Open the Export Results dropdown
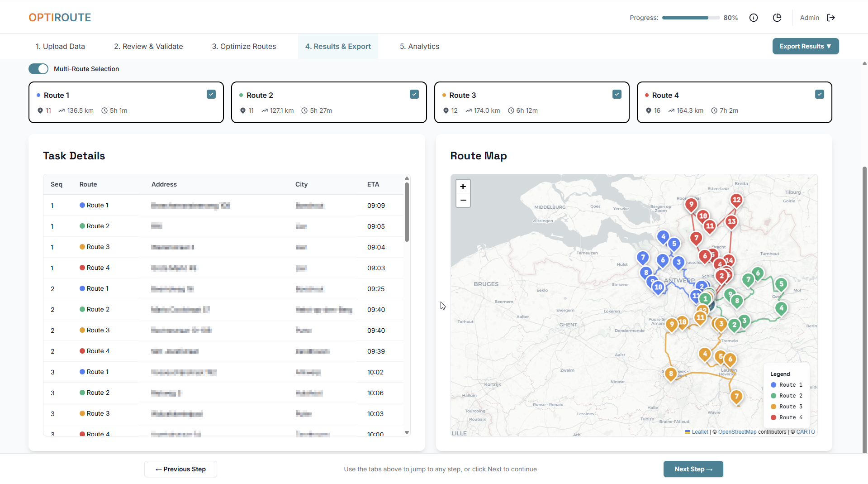This screenshot has height=484, width=868. (x=805, y=46)
